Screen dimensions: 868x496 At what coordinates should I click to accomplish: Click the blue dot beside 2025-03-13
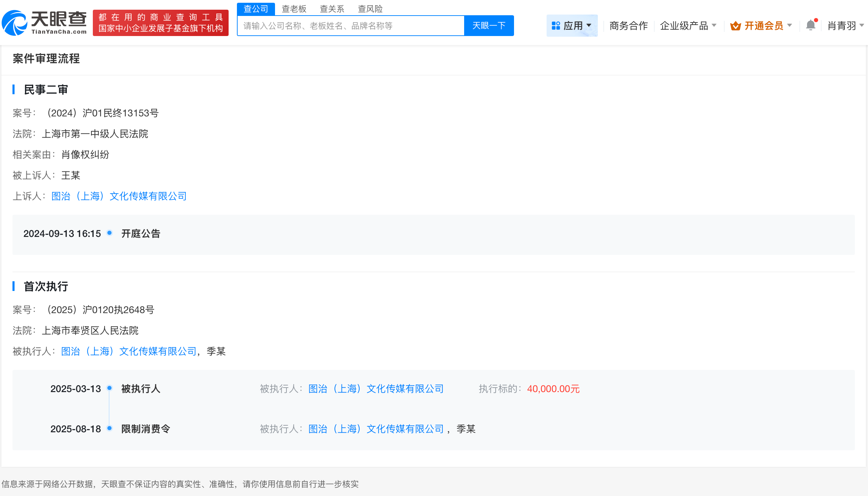click(x=110, y=389)
